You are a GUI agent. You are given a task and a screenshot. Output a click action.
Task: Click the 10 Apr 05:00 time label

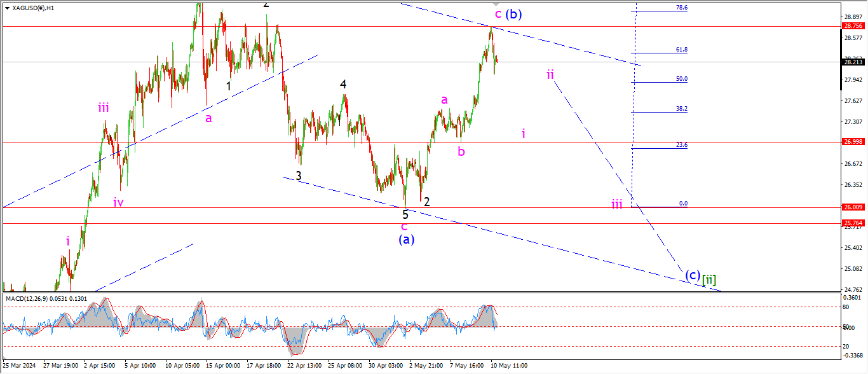coord(183,366)
